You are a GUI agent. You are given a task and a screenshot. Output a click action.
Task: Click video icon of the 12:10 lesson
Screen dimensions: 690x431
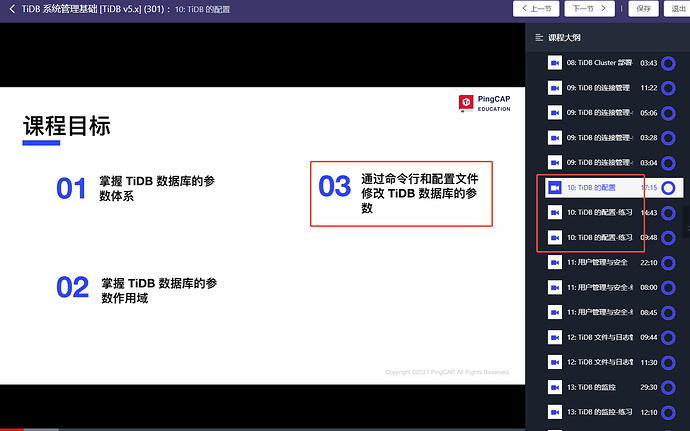click(x=554, y=412)
